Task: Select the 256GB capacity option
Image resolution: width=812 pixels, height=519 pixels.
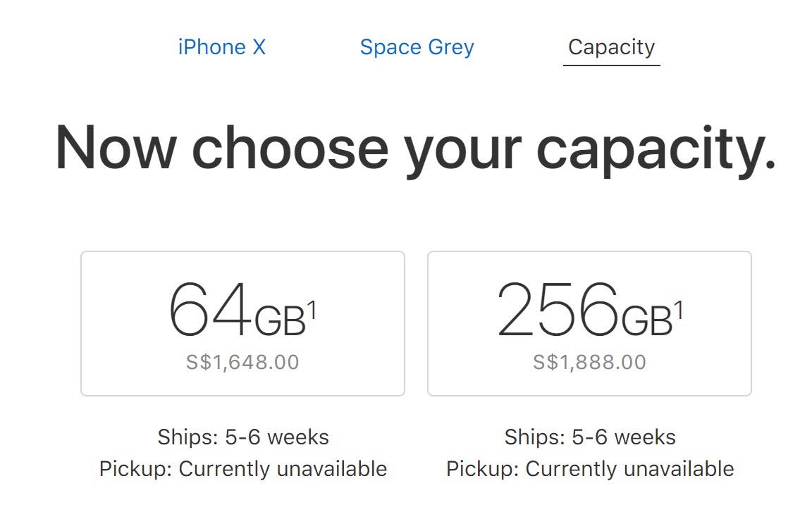Action: 589,323
